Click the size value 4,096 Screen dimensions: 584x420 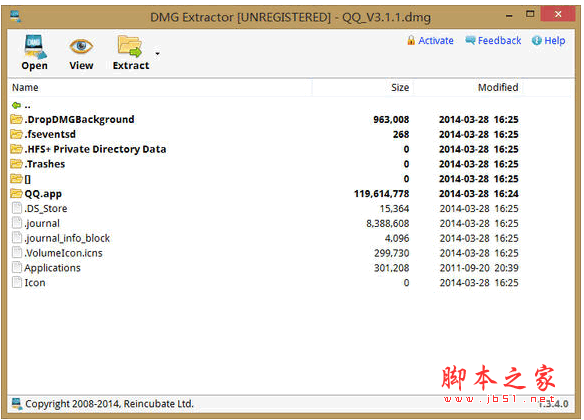click(x=397, y=238)
